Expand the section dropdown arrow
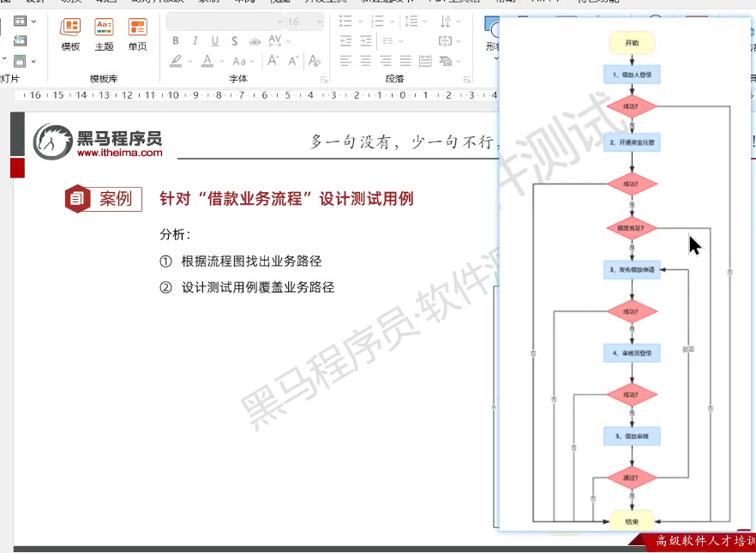This screenshot has width=756, height=553. click(x=33, y=61)
